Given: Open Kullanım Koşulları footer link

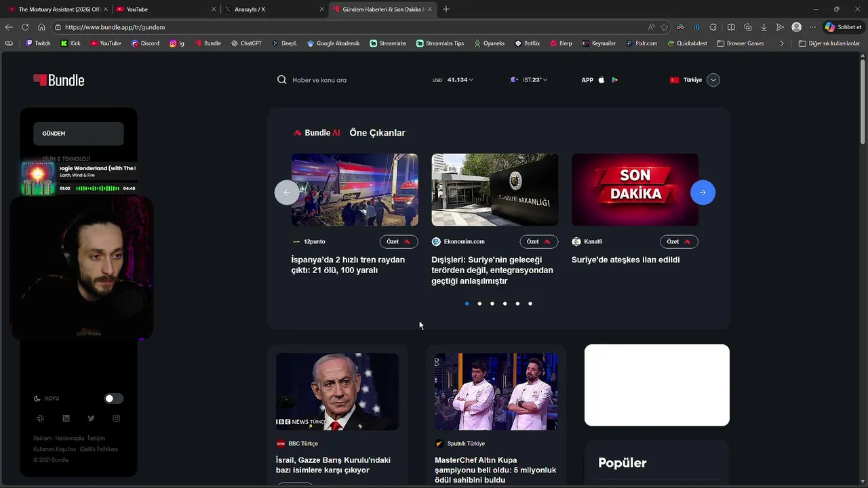Looking at the screenshot, I should click(55, 449).
